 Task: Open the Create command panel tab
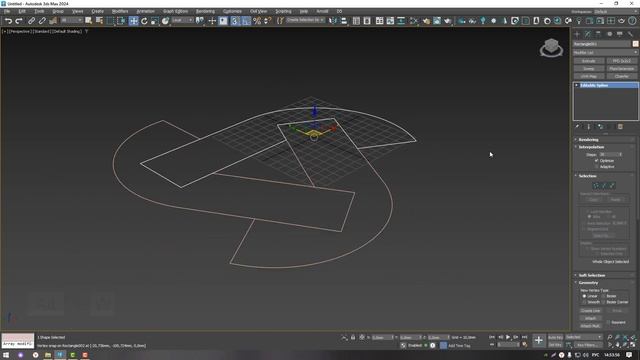(x=577, y=34)
